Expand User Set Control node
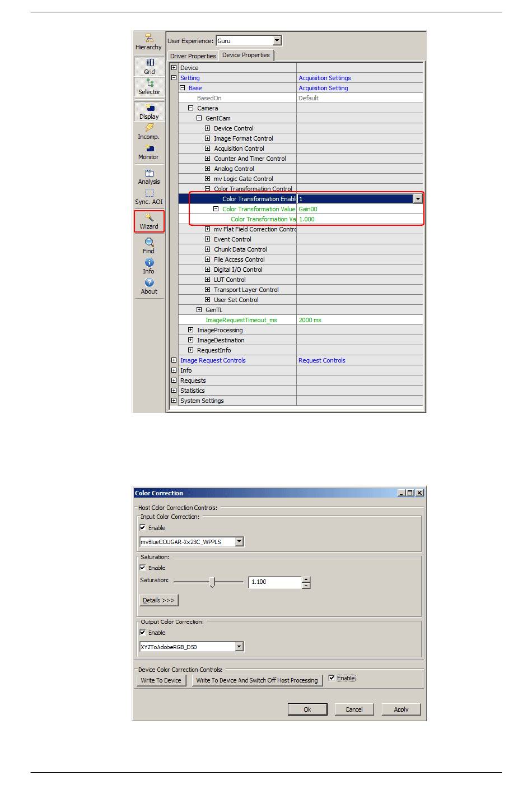The width and height of the screenshot is (532, 789). pyautogui.click(x=207, y=300)
